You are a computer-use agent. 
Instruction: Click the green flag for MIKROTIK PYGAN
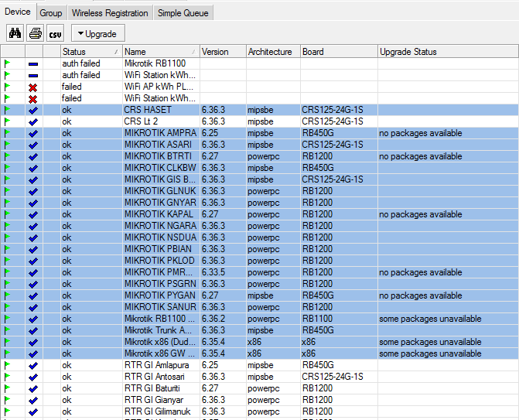[7, 295]
